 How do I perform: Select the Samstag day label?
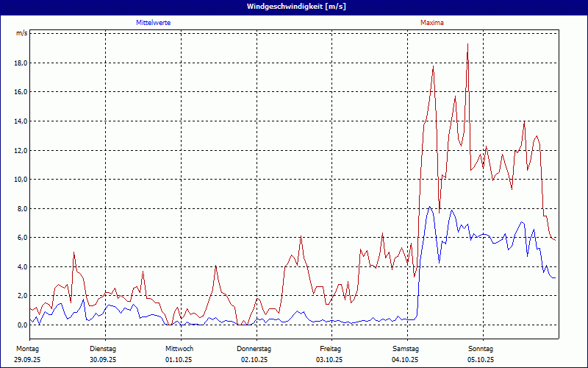click(406, 348)
